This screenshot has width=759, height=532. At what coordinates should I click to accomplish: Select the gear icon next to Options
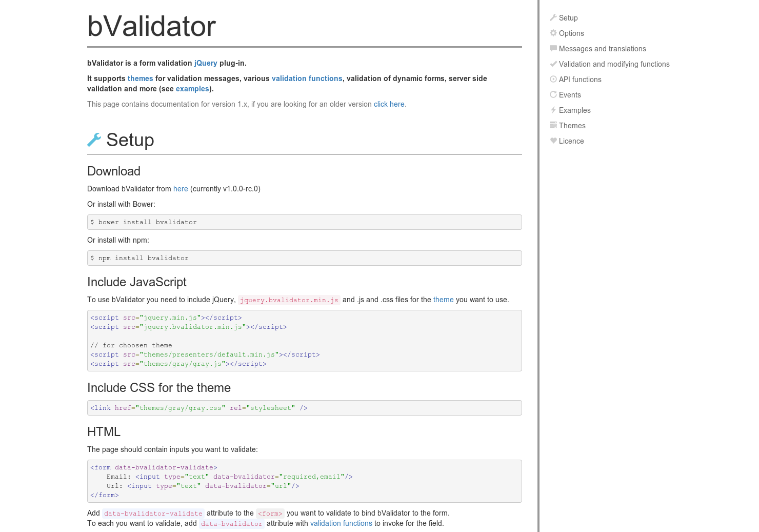pyautogui.click(x=553, y=33)
